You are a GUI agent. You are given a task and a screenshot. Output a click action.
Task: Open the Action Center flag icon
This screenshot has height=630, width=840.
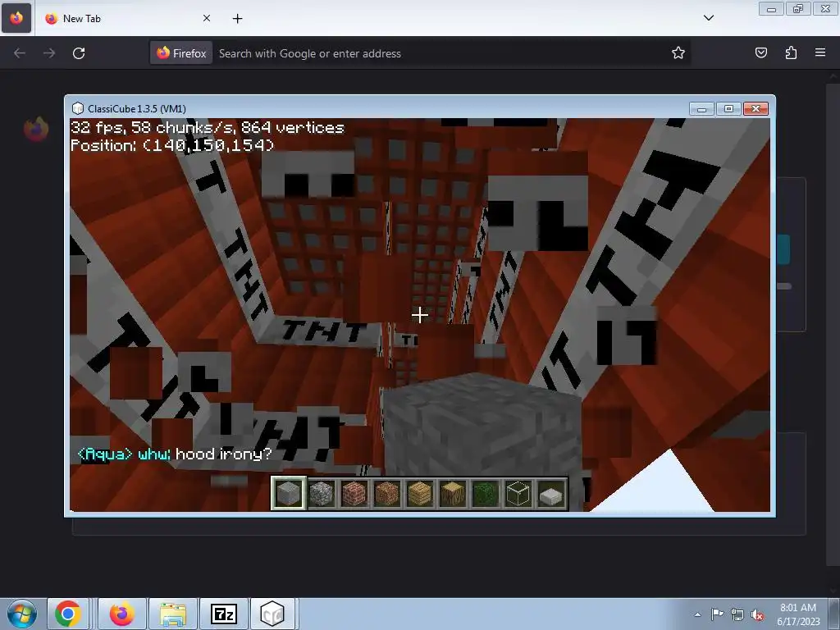(717, 614)
